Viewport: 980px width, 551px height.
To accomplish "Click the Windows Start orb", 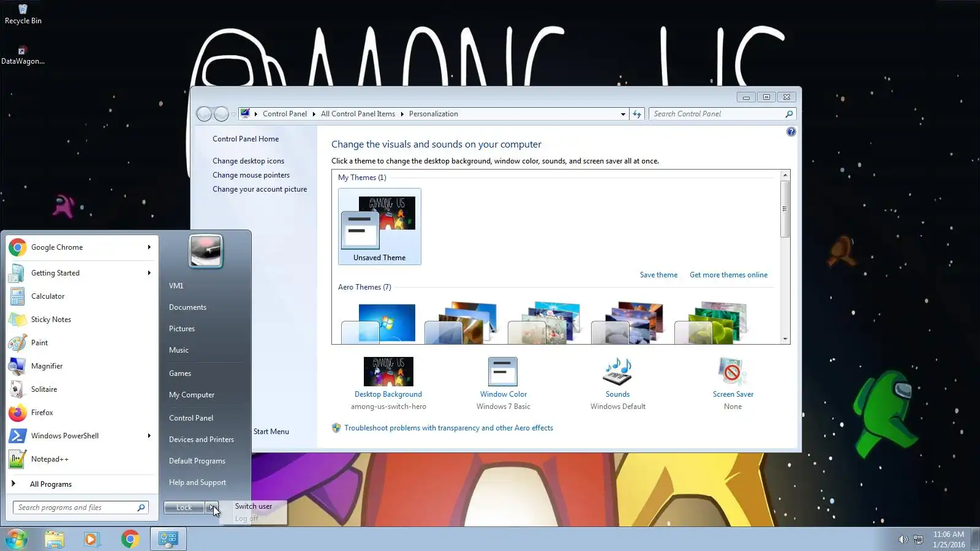I will coord(17,539).
